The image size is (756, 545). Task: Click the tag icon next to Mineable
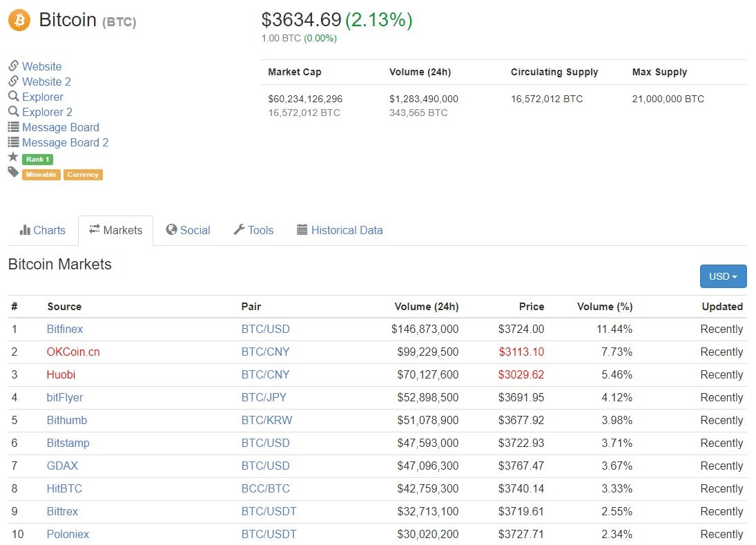(x=14, y=172)
